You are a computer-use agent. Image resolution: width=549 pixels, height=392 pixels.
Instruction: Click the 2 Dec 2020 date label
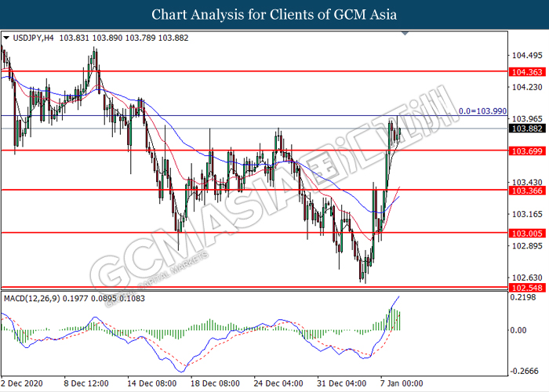tap(22, 383)
